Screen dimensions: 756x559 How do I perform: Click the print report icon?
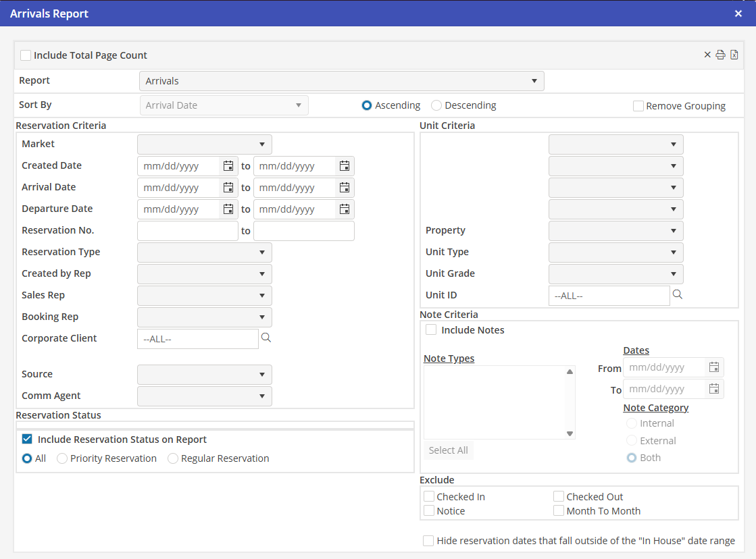pyautogui.click(x=721, y=55)
